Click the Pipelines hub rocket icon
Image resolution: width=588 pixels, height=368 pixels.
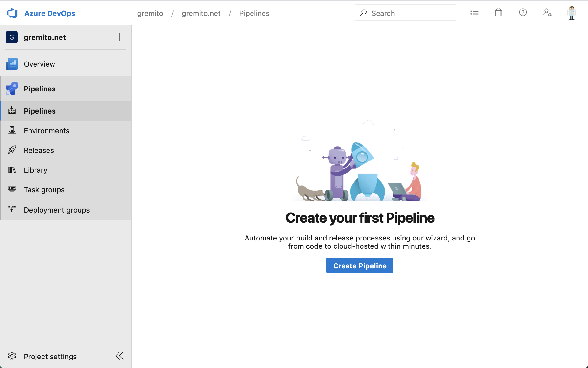click(12, 89)
